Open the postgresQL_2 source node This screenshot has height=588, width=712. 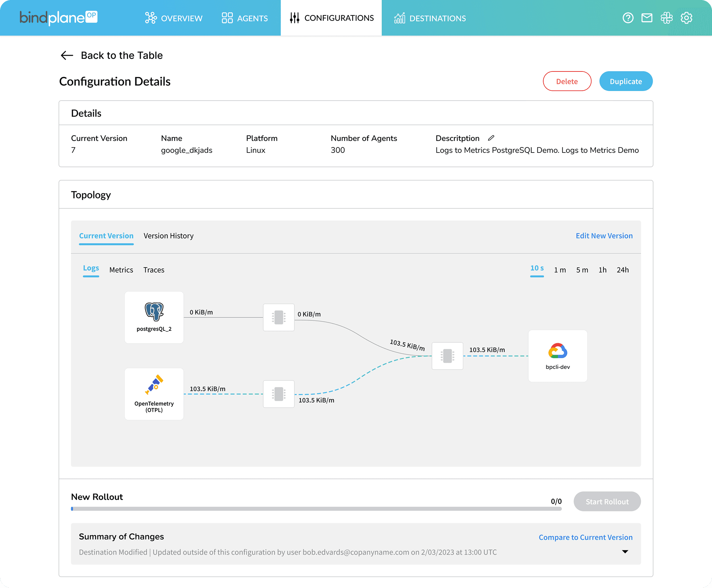click(154, 317)
